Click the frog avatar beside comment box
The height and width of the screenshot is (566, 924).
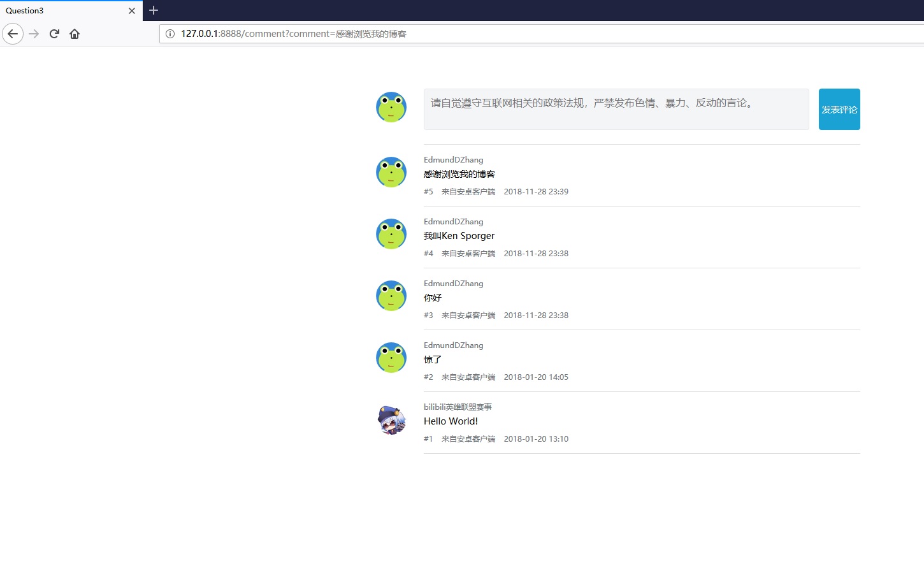(391, 107)
